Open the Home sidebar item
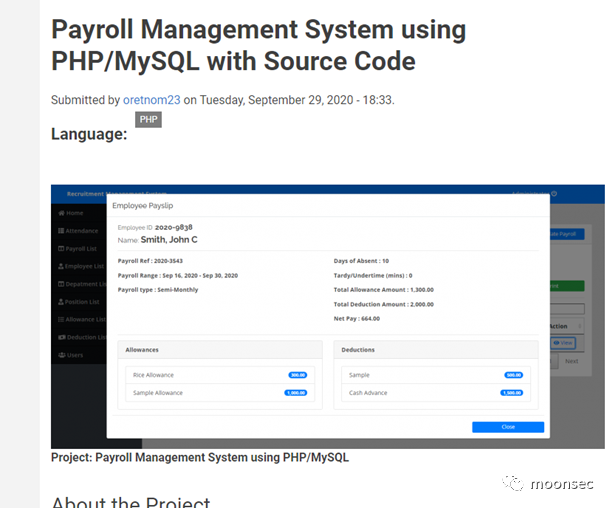This screenshot has width=613, height=508. tap(71, 213)
